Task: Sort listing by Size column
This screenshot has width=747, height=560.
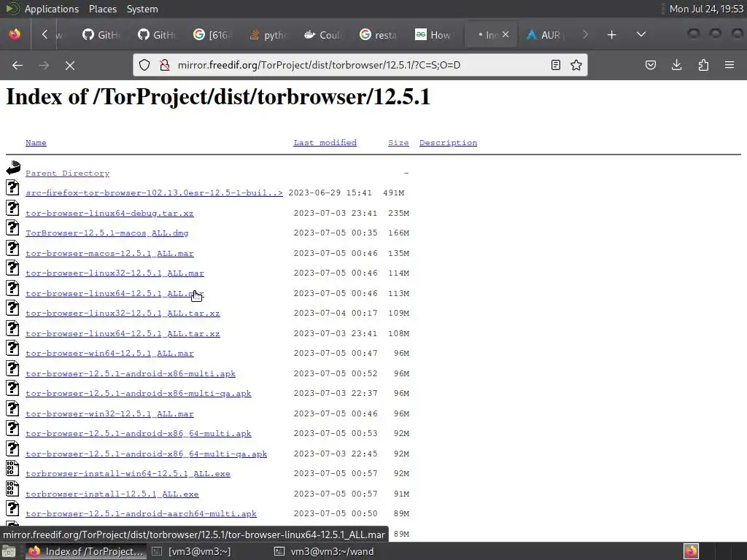Action: pyautogui.click(x=398, y=142)
